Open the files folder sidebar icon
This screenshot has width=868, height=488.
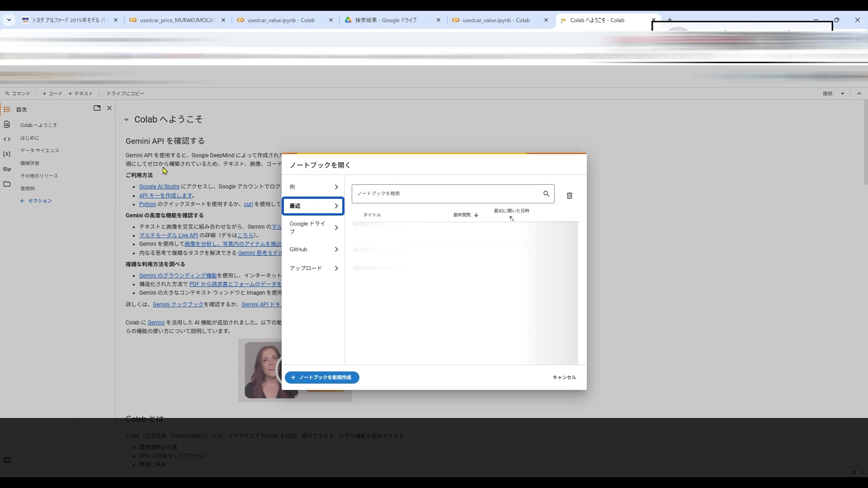pos(7,184)
